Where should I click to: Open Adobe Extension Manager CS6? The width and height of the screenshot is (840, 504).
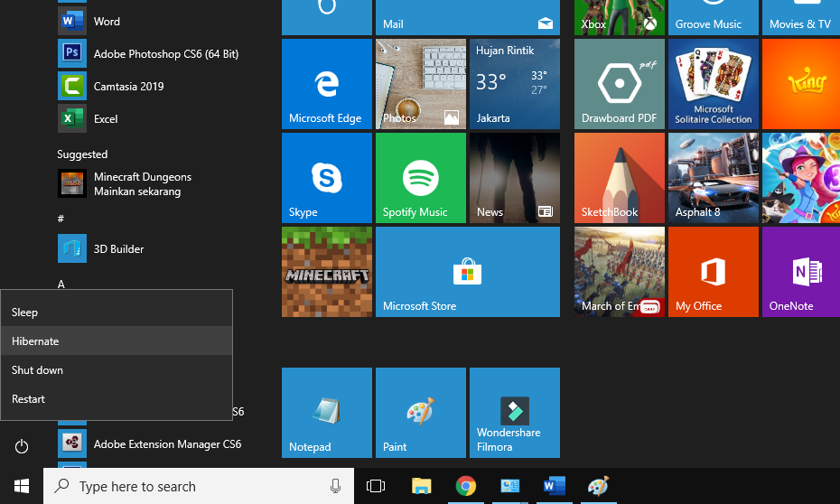[149, 443]
